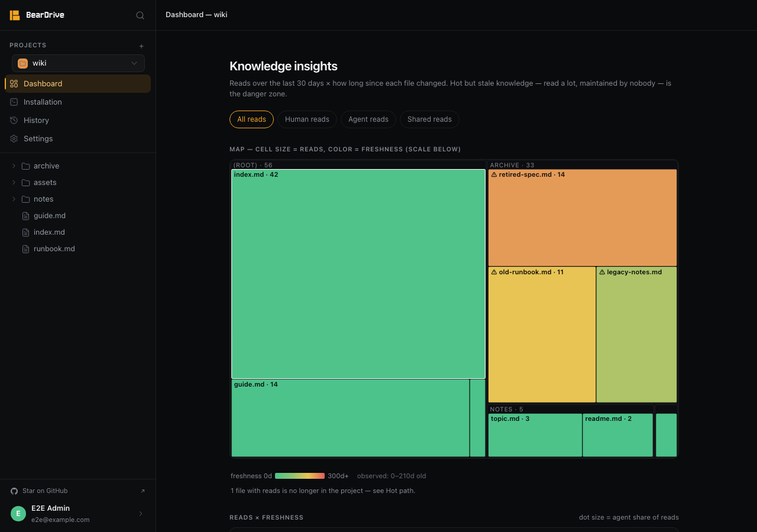Expand the archive folder
The image size is (757, 532).
coord(14,166)
